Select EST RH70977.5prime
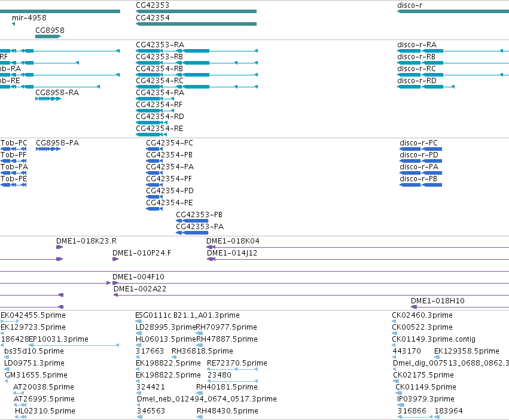 (x=226, y=327)
